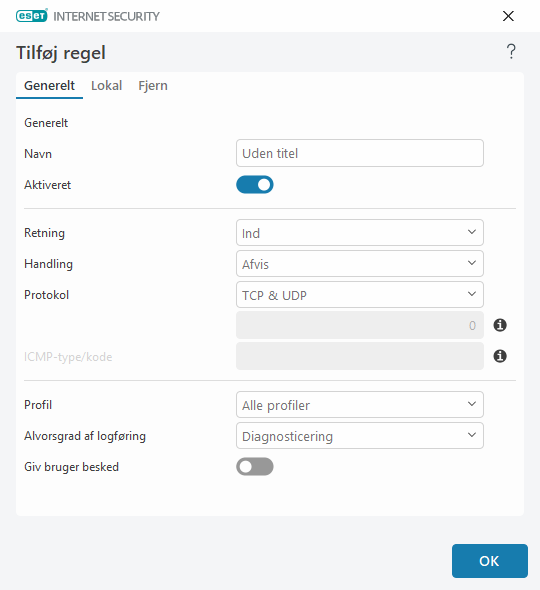Click the greyed ICMP-type/kode label
Image resolution: width=540 pixels, height=590 pixels.
pyautogui.click(x=68, y=357)
